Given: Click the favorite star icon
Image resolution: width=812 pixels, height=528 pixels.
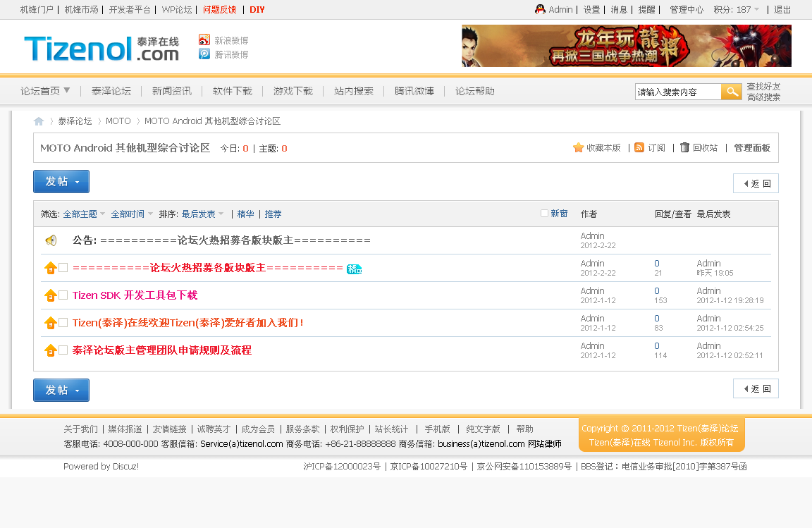Looking at the screenshot, I should point(579,147).
